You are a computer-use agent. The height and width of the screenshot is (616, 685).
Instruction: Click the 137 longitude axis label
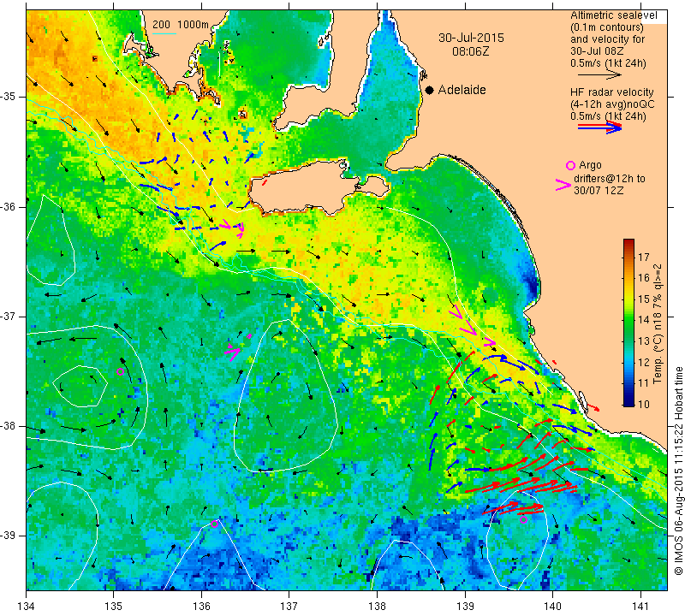click(x=289, y=606)
